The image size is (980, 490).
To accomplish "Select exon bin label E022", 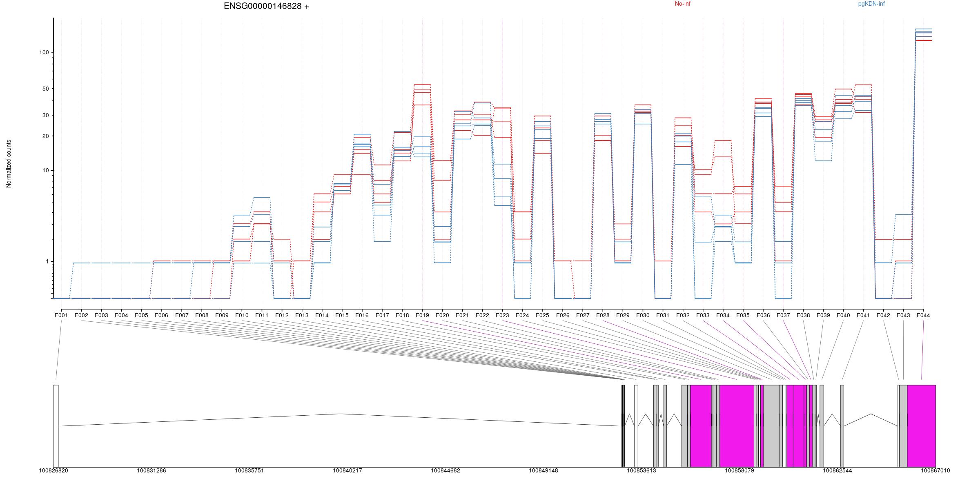I will click(x=482, y=315).
